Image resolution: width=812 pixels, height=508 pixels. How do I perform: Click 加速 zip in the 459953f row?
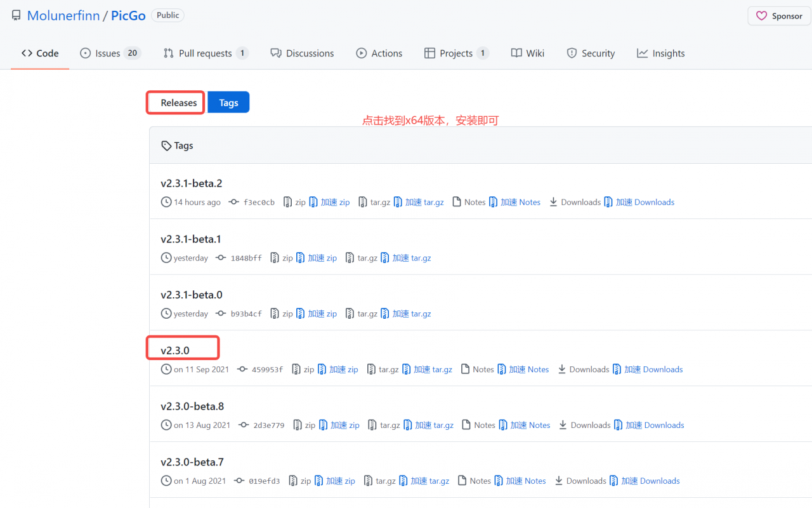[338, 370]
